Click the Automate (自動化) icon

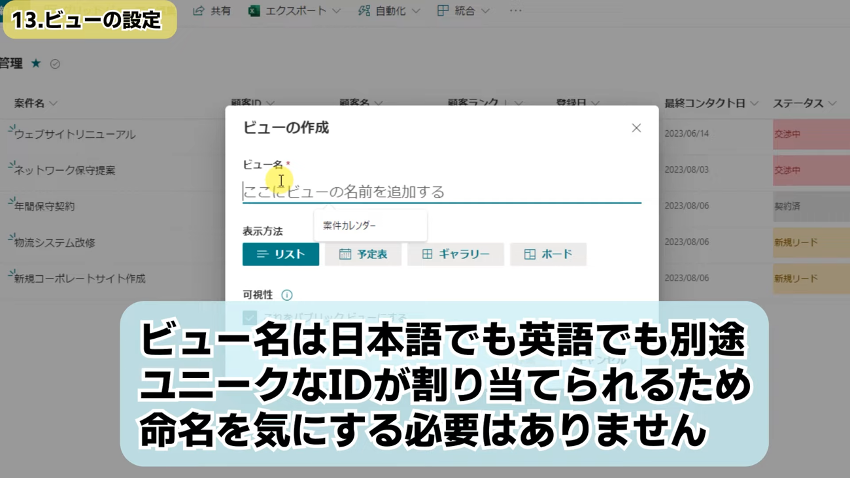tap(362, 10)
